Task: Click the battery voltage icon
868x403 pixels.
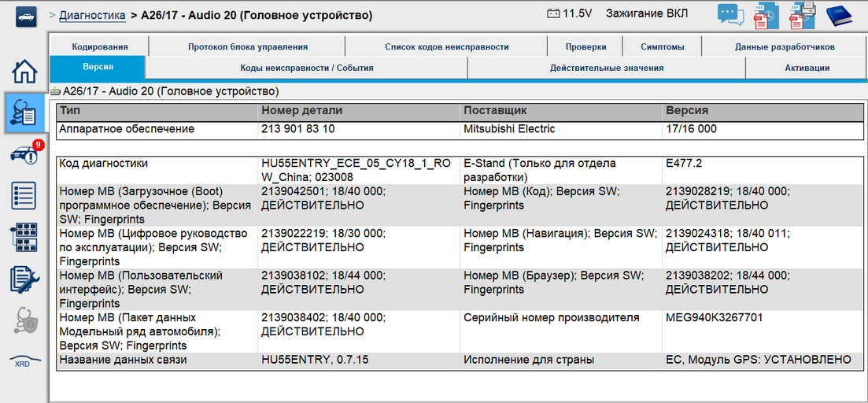Action: click(553, 14)
